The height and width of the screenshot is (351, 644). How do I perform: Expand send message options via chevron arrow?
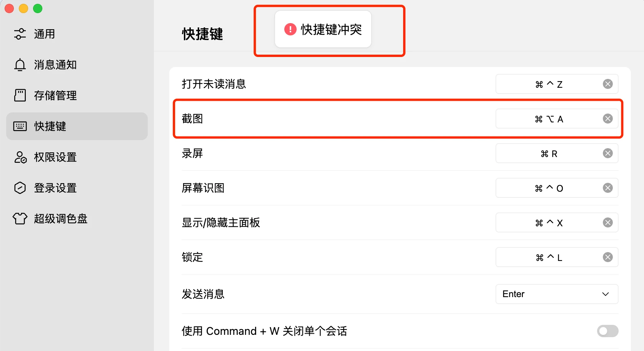(x=606, y=294)
